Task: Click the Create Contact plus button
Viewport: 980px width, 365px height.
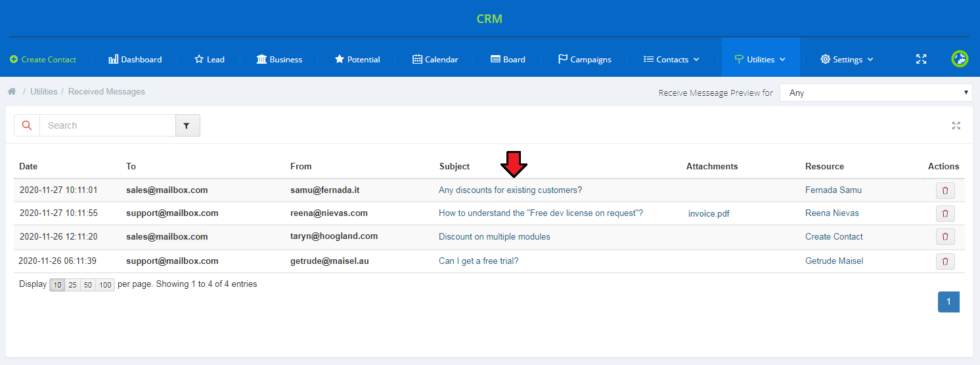Action: (43, 59)
